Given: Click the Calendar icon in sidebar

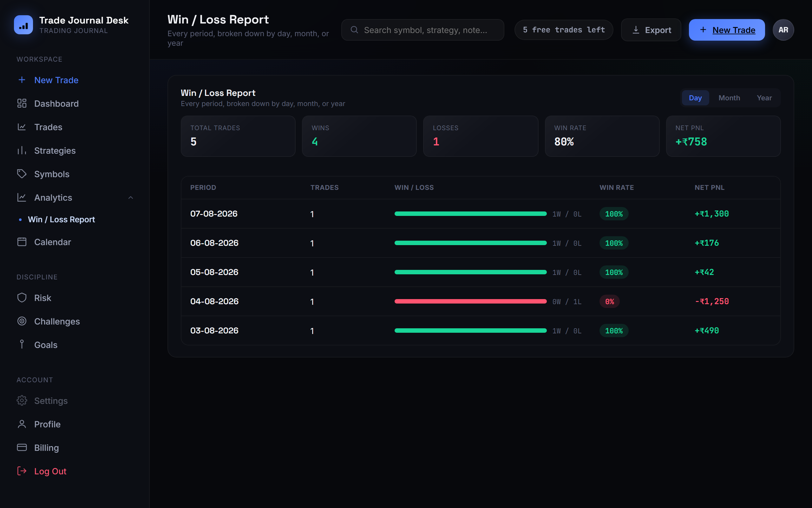Looking at the screenshot, I should coord(22,242).
